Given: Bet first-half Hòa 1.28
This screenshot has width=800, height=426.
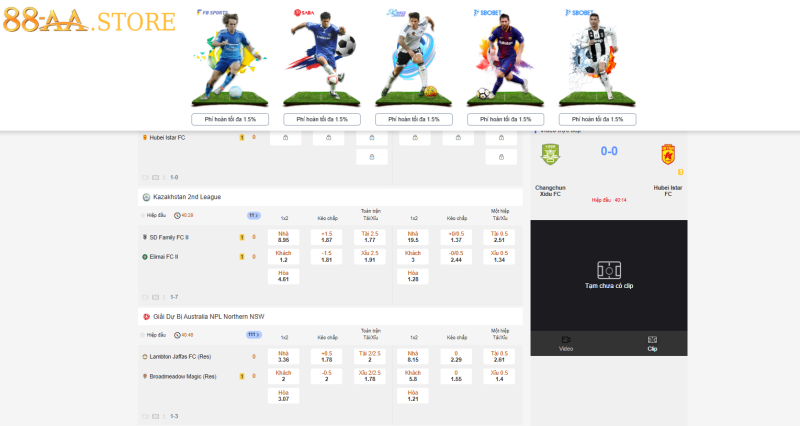Looking at the screenshot, I should pyautogui.click(x=413, y=276).
